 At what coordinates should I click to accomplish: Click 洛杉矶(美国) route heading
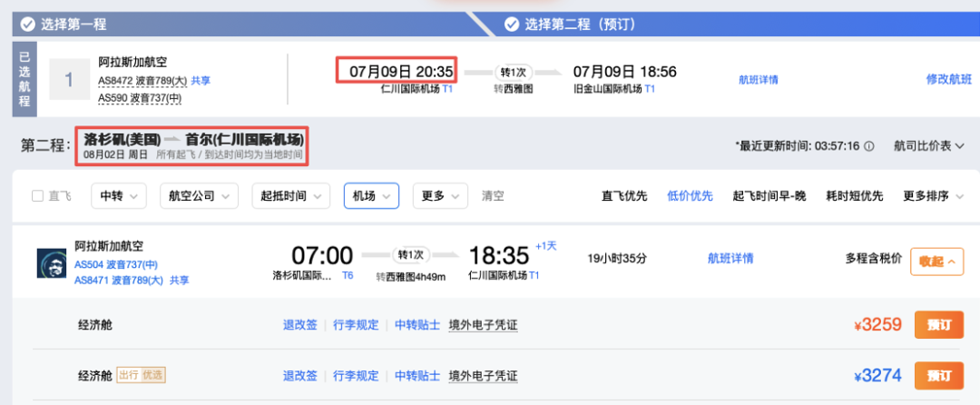coord(122,139)
